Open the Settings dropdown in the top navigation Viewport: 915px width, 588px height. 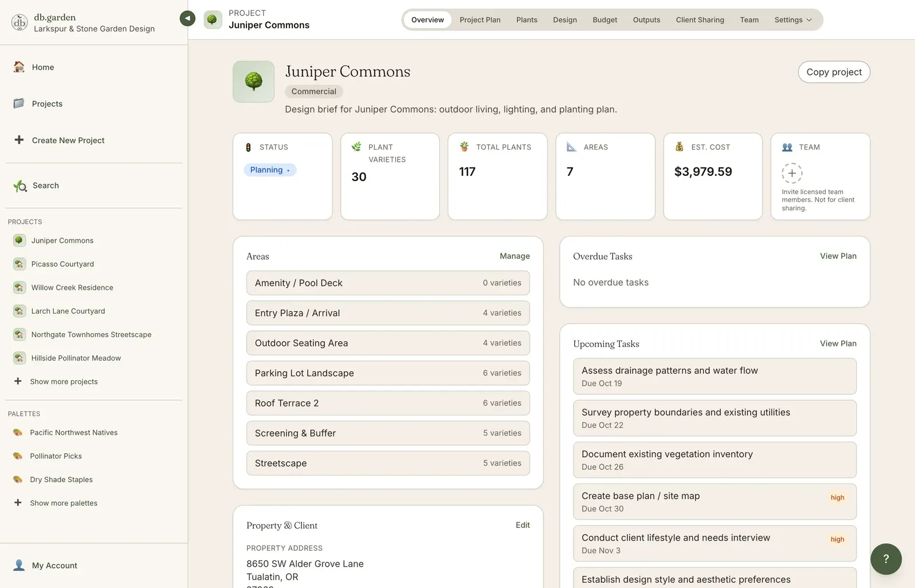[x=793, y=19]
